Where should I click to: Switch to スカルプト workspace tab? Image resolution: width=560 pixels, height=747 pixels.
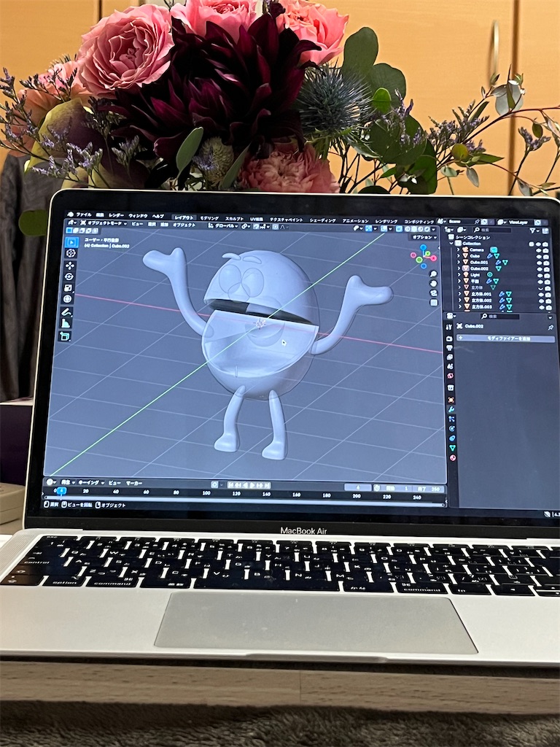tap(234, 219)
